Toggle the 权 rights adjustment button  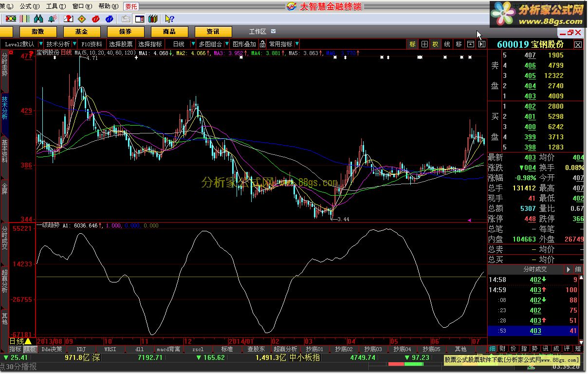click(x=436, y=44)
